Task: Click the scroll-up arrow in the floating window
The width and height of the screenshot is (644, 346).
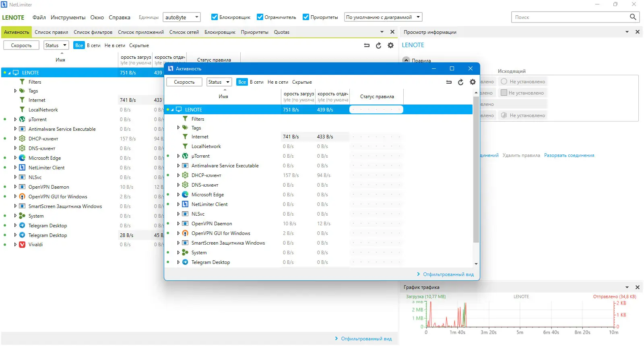Action: coord(476,93)
